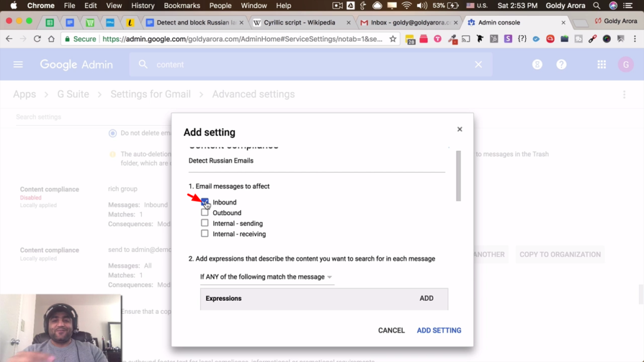Viewport: 644px width, 362px height.
Task: Click the search magnifier in Admin search bar
Action: [x=143, y=64]
